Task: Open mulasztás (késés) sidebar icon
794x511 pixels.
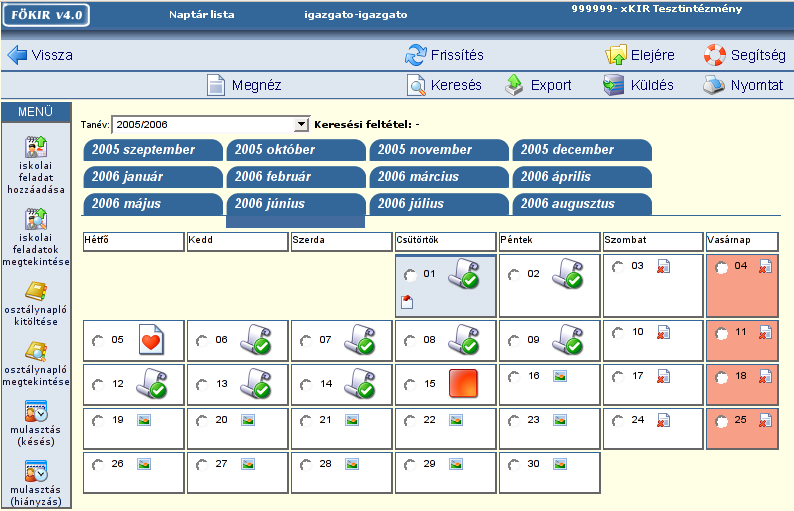Action: [36, 411]
